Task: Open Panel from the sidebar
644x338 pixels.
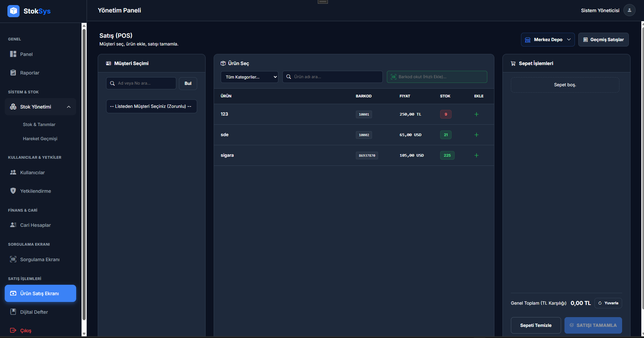Action: click(x=26, y=54)
